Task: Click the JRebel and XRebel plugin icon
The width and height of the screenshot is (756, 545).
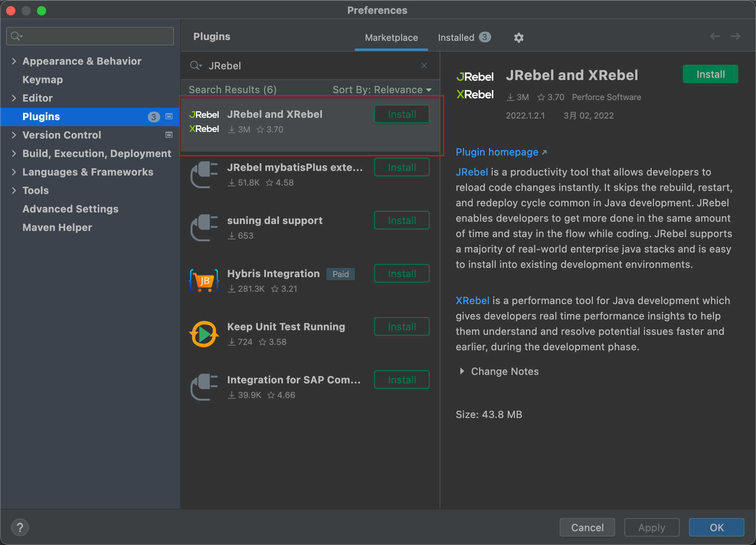Action: pos(205,121)
